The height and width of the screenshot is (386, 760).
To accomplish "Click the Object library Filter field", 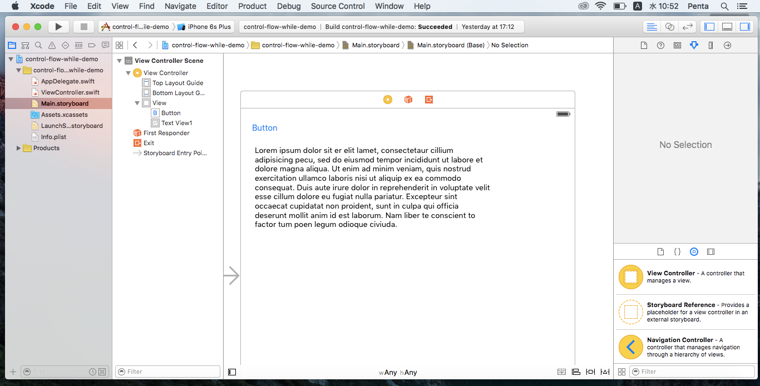I will tap(692, 372).
